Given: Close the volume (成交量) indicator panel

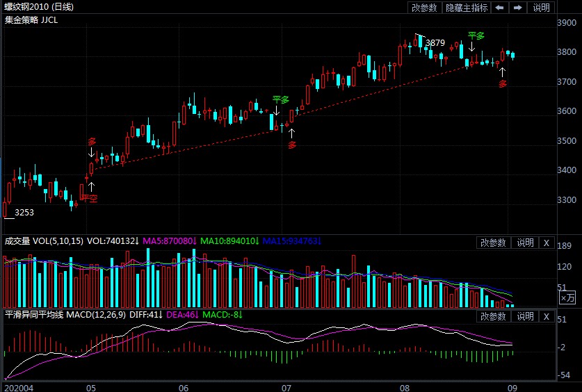Looking at the screenshot, I should pos(546,243).
